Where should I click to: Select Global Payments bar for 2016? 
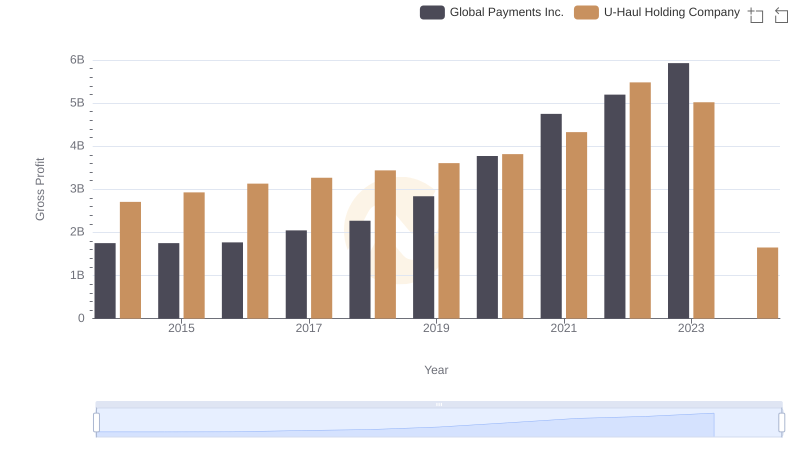click(x=233, y=280)
